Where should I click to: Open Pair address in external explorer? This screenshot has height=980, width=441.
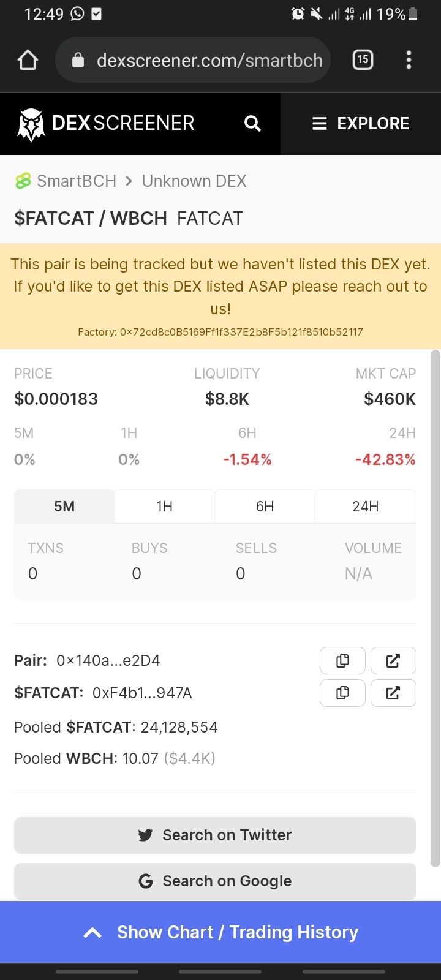[x=393, y=660]
